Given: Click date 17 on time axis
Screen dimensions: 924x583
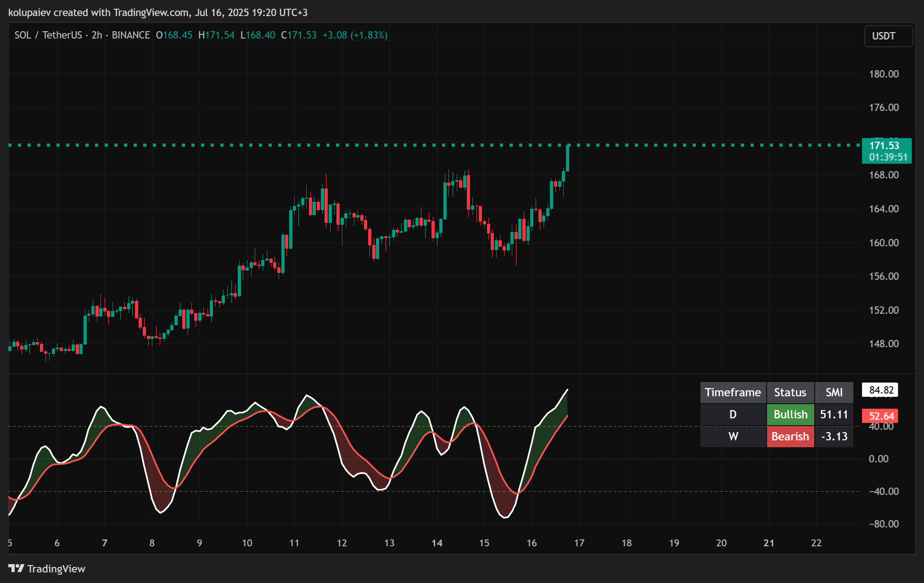Looking at the screenshot, I should point(579,543).
